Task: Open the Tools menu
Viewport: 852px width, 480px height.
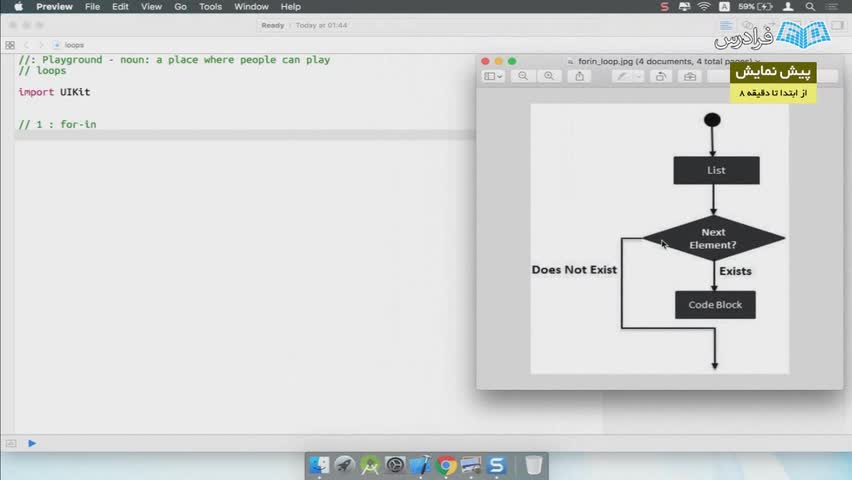Action: [210, 7]
